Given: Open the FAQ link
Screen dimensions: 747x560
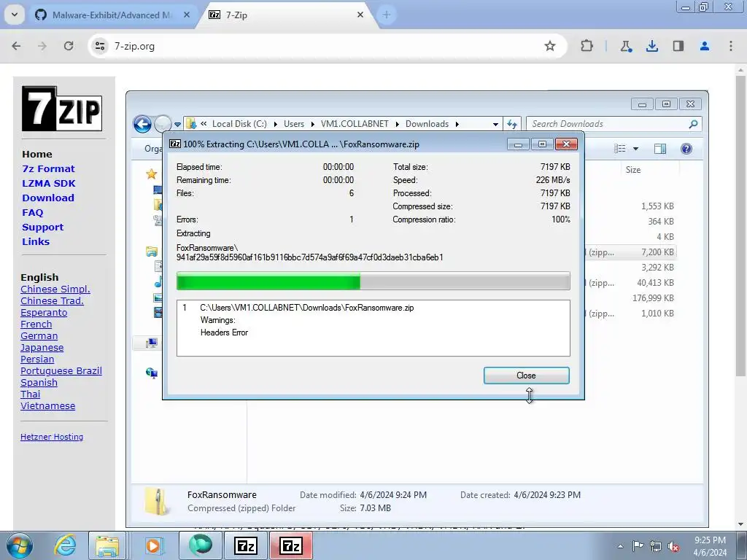Looking at the screenshot, I should click(32, 212).
